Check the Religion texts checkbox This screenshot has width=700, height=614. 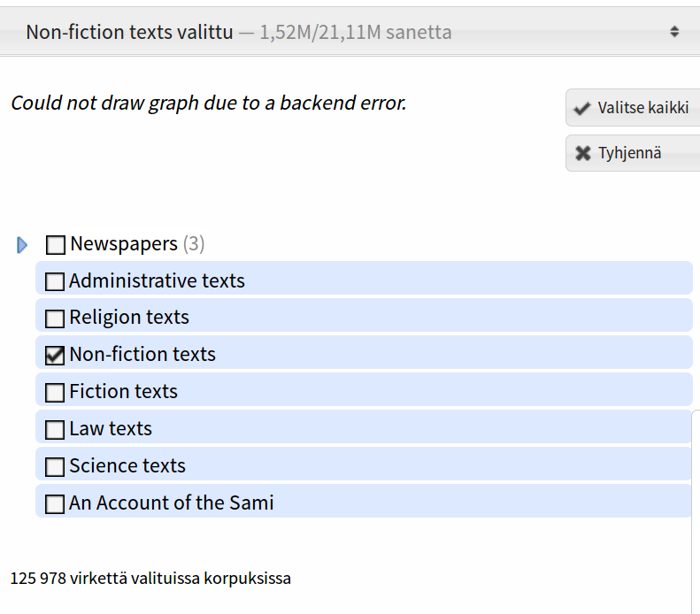point(55,319)
